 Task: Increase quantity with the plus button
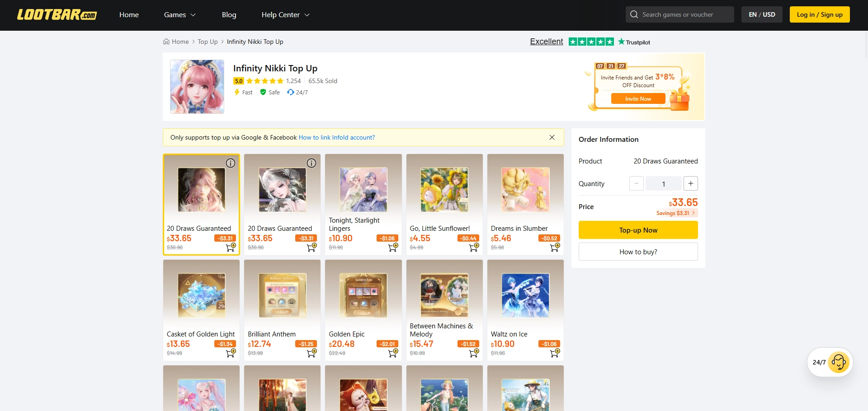click(x=691, y=183)
